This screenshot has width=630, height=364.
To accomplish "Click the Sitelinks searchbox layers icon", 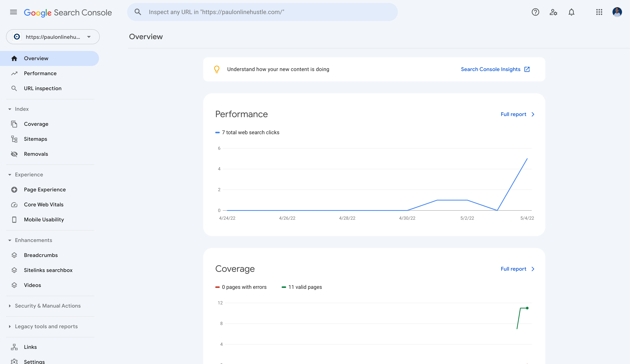I will [14, 270].
